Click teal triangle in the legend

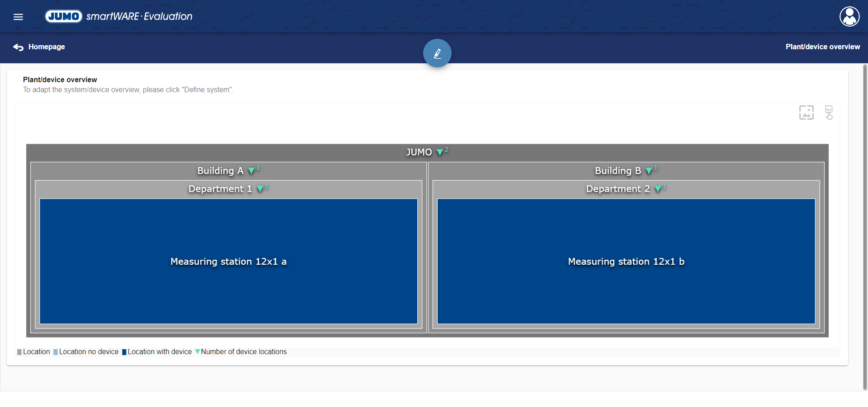point(198,352)
